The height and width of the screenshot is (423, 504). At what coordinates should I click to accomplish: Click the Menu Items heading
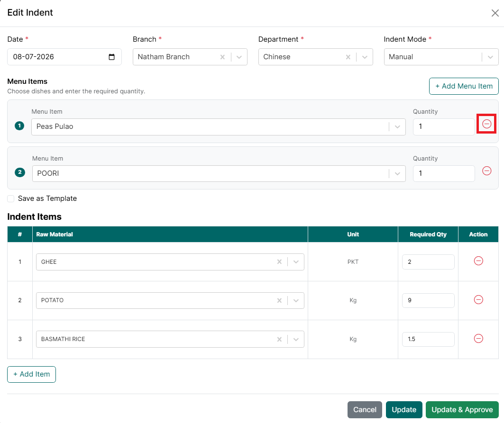(27, 81)
